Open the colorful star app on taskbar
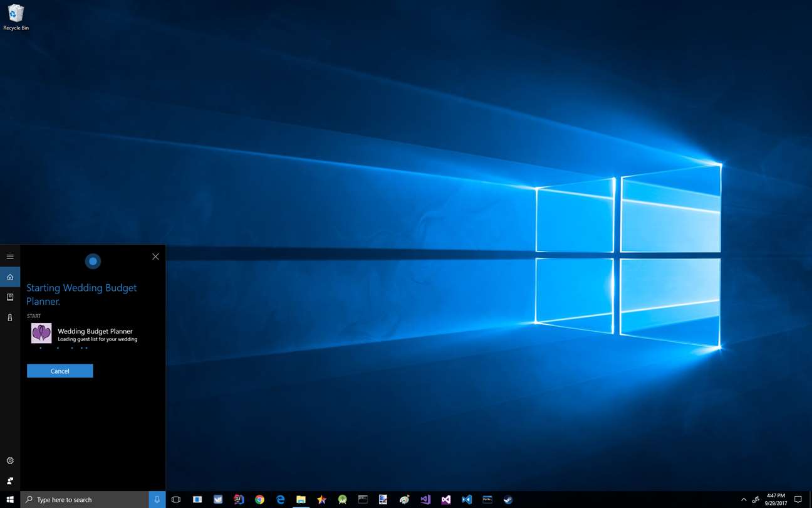Image resolution: width=812 pixels, height=508 pixels. [321, 500]
